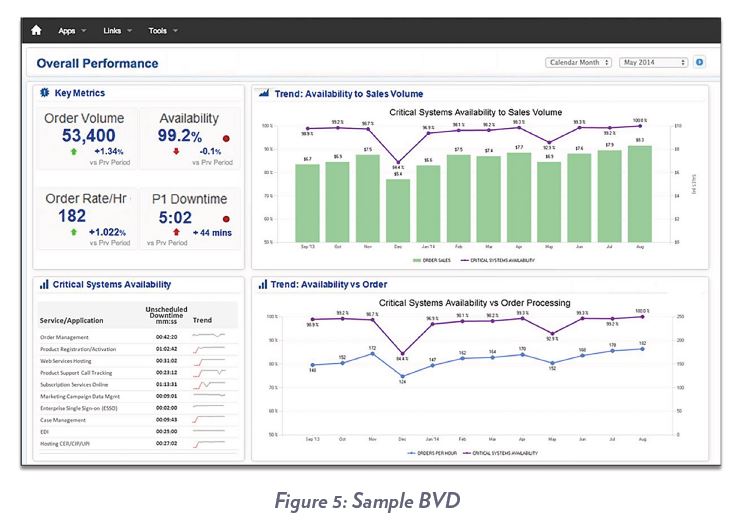This screenshot has height=523, width=742.
Task: Click the Sep '13 green sales bar
Action: click(307, 204)
